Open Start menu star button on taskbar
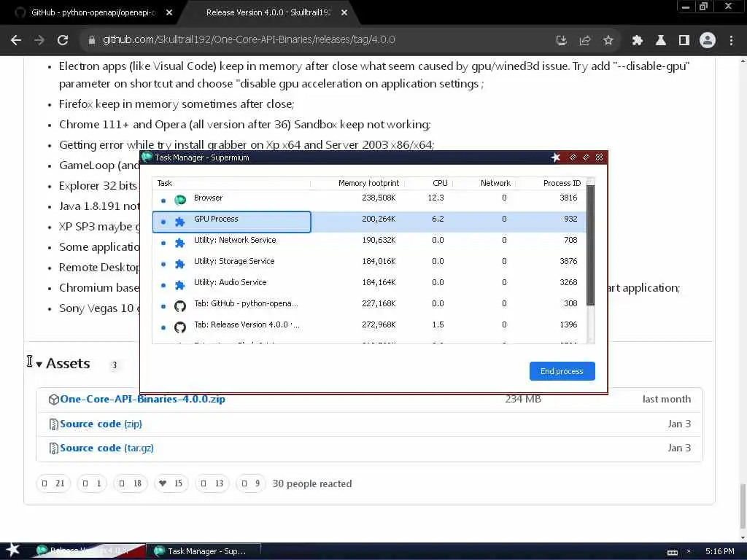Viewport: 747px width, 560px height. [13, 550]
